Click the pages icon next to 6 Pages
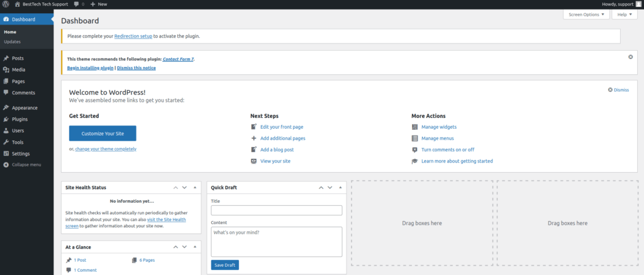644x275 pixels. pyautogui.click(x=135, y=260)
